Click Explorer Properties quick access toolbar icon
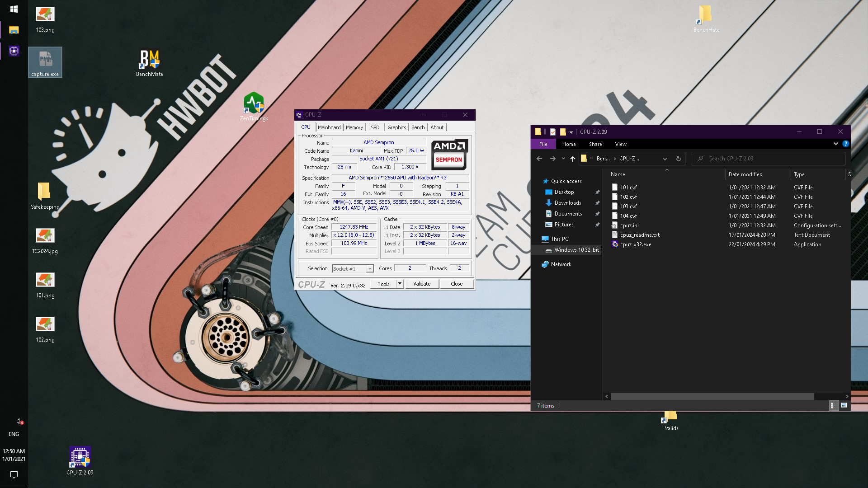 pos(552,132)
